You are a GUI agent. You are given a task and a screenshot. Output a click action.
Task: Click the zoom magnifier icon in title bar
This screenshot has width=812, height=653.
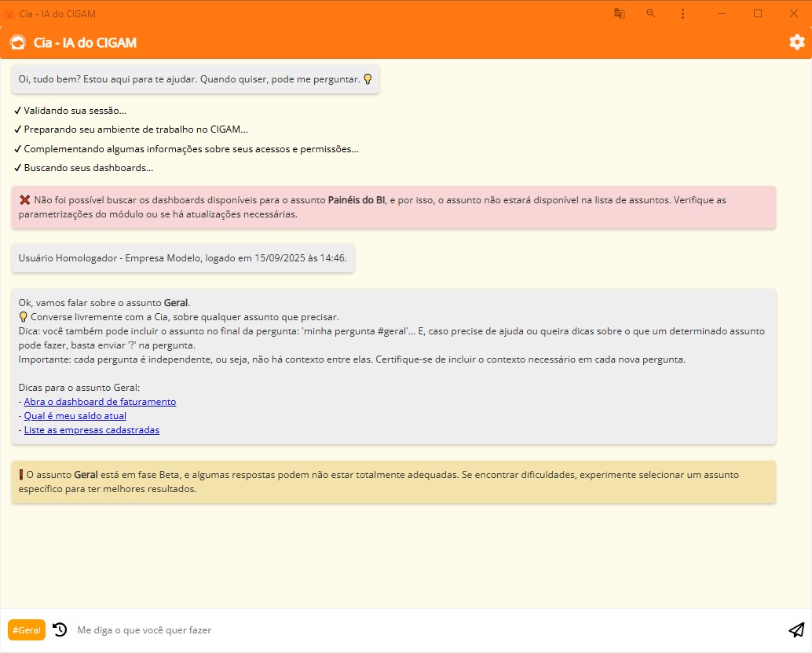(651, 13)
